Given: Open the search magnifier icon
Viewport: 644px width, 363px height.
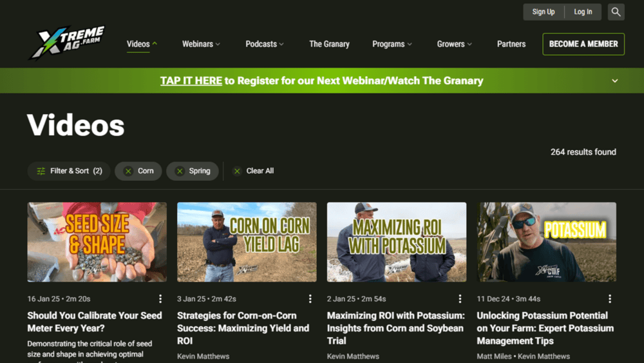Looking at the screenshot, I should point(616,12).
